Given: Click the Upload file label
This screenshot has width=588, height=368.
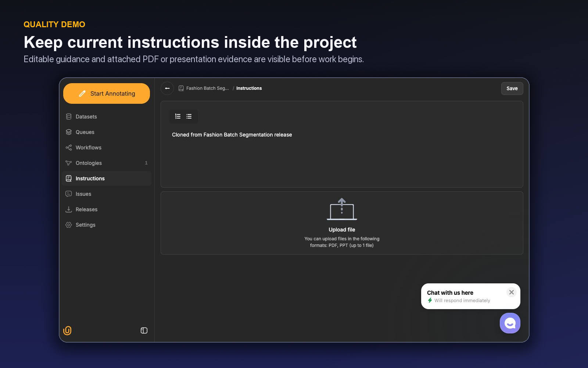Looking at the screenshot, I should tap(342, 230).
